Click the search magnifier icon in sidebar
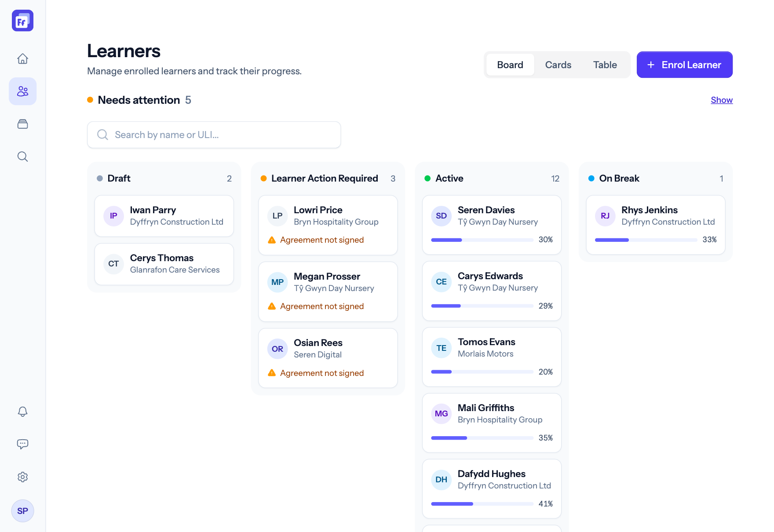 click(x=22, y=157)
